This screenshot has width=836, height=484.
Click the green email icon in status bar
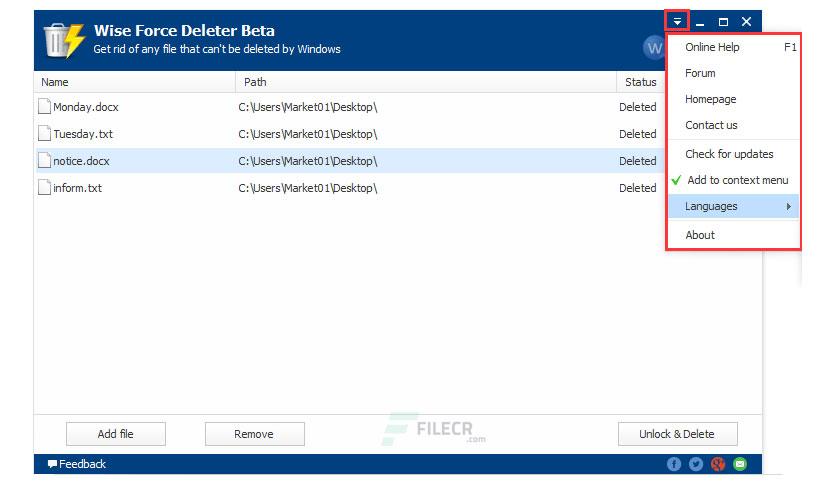tap(739, 464)
